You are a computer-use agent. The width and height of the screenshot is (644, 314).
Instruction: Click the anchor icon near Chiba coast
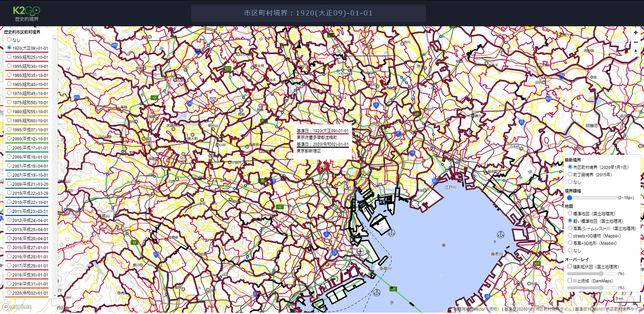(501, 234)
